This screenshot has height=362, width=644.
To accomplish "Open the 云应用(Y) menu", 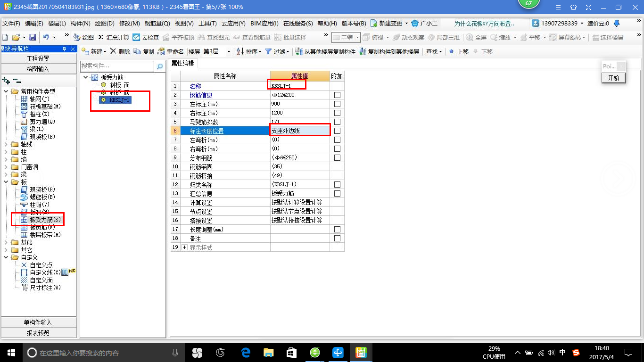I will click(x=233, y=24).
